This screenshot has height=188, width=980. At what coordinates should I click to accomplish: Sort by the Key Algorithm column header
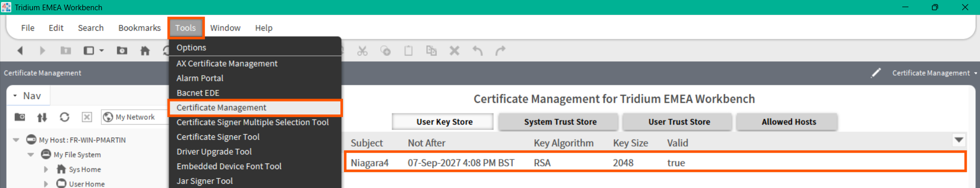[563, 143]
